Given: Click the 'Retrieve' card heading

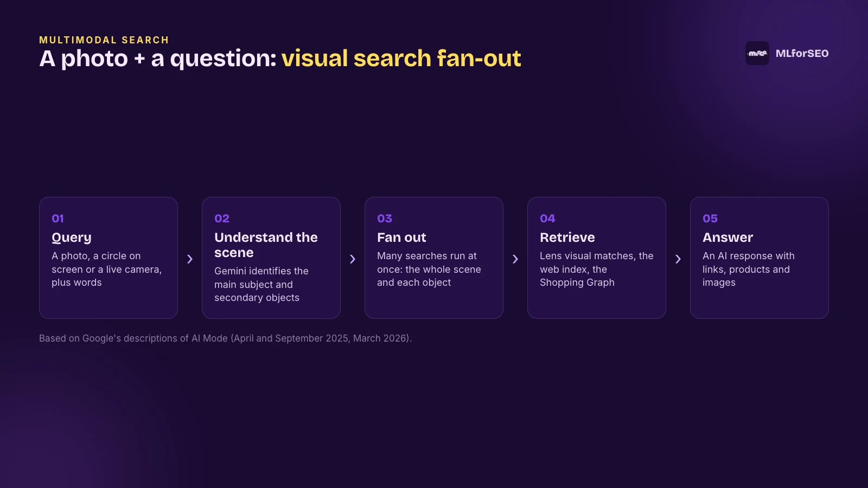Looking at the screenshot, I should click(567, 237).
